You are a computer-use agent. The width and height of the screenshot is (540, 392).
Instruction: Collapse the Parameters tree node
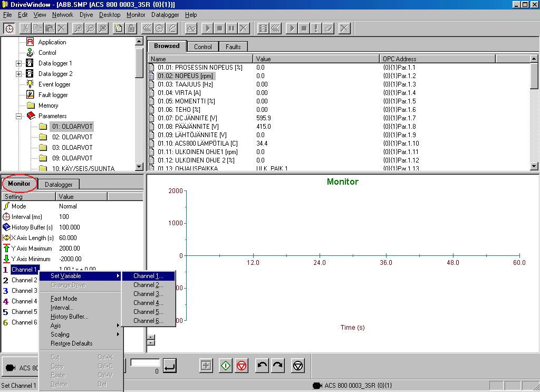(18, 117)
